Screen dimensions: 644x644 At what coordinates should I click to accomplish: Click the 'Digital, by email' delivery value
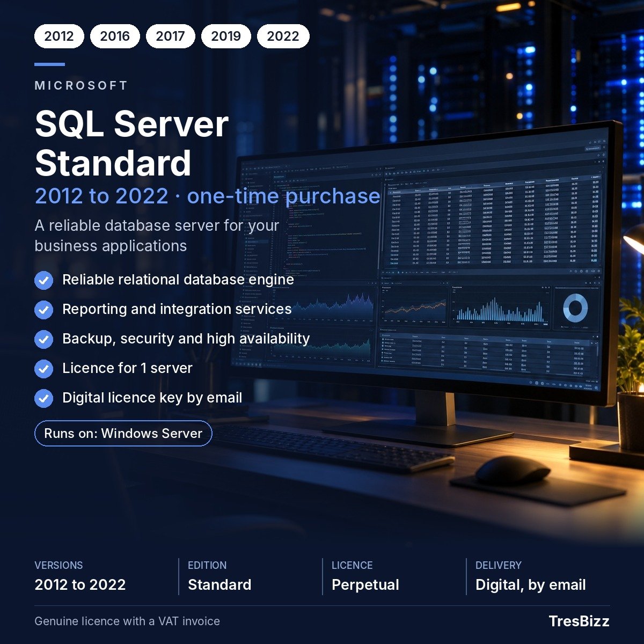(x=531, y=585)
